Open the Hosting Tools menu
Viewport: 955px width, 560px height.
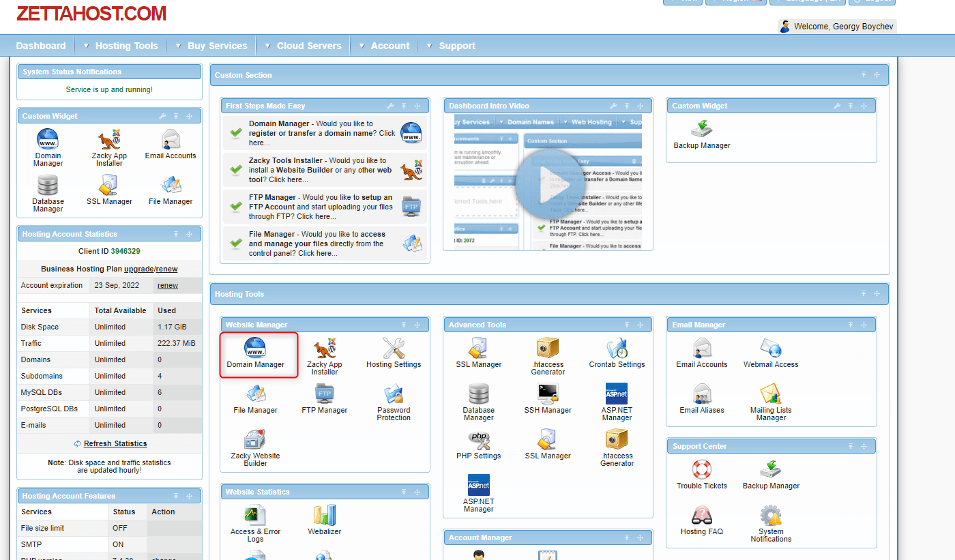pyautogui.click(x=120, y=46)
